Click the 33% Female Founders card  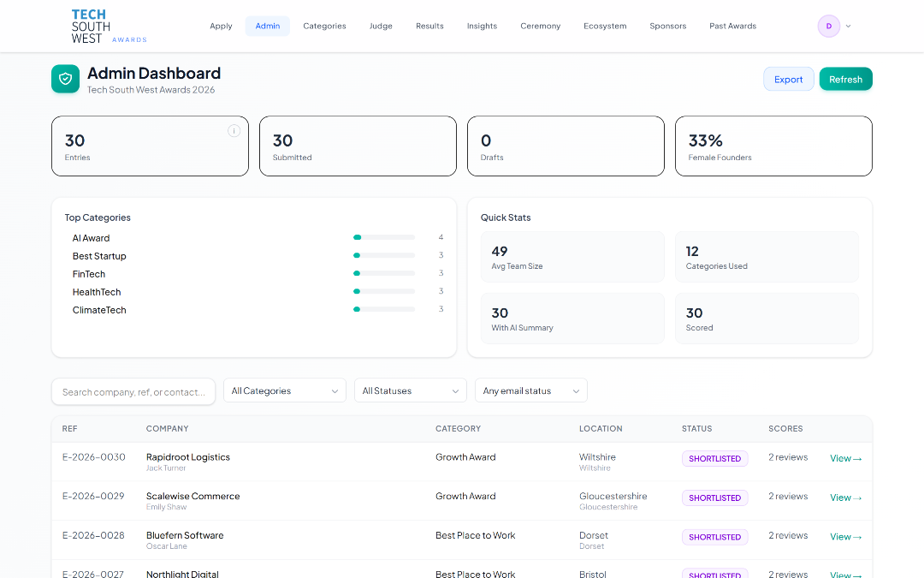(773, 146)
